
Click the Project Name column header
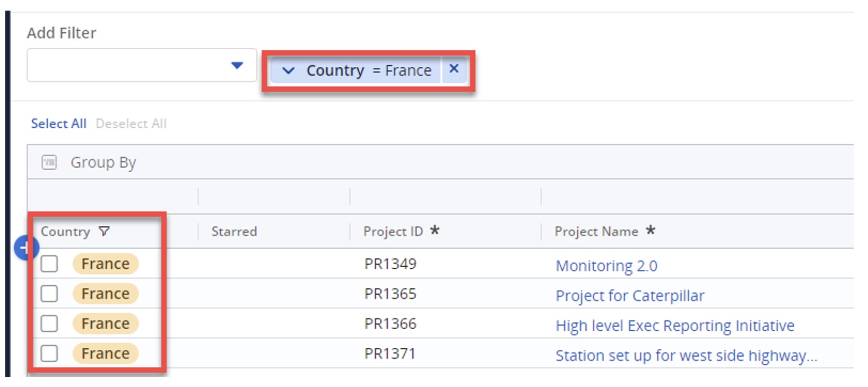(596, 232)
